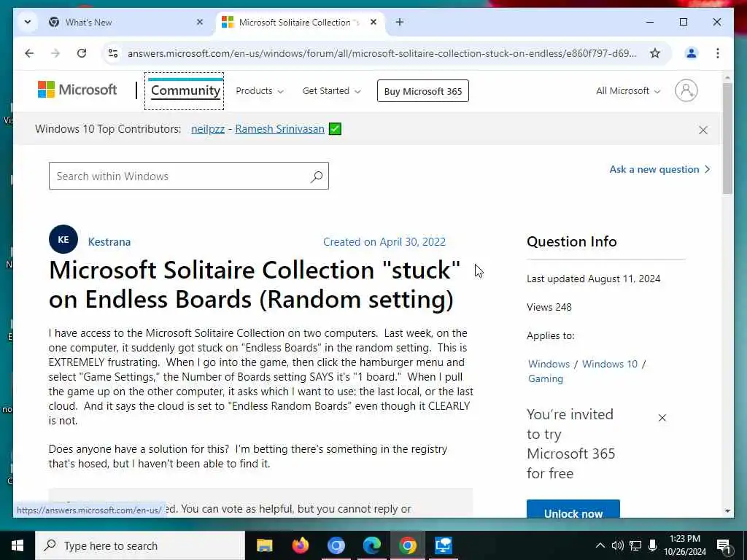
Task: Expand the Get Started dropdown
Action: (332, 91)
